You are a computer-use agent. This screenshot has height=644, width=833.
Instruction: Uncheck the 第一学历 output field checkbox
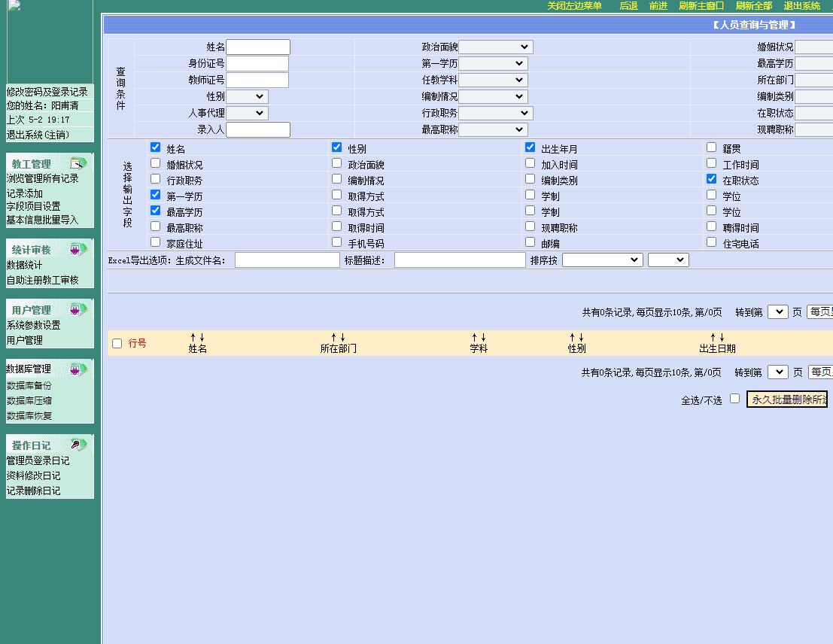pos(155,194)
